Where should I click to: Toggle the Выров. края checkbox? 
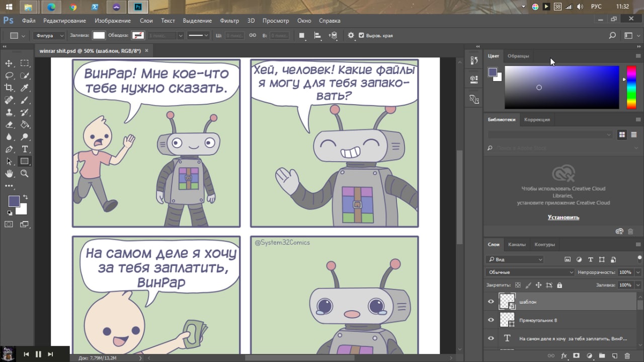361,36
